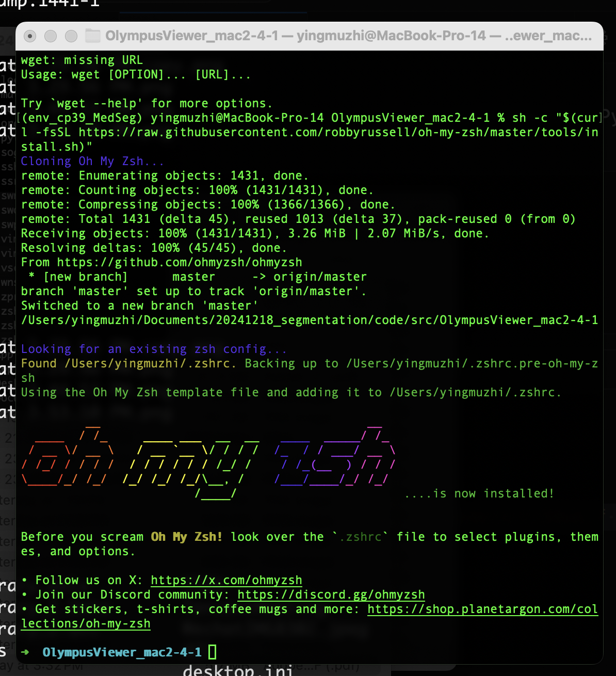The image size is (616, 676).
Task: Click the 'Using the Oh My Zsh template' line
Action: (x=291, y=392)
